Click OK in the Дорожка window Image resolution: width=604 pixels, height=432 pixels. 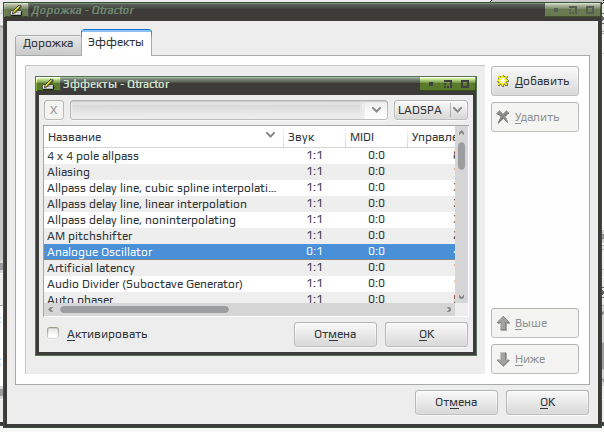(x=547, y=402)
